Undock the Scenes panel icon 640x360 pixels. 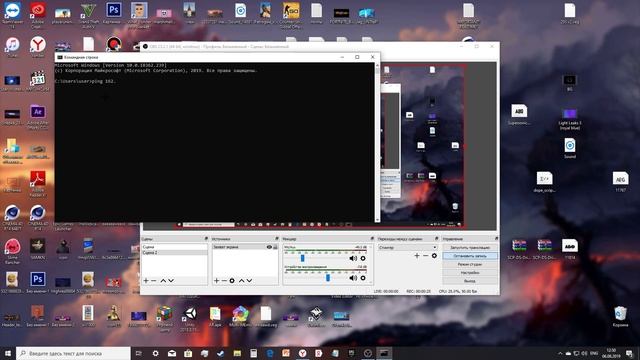[206, 239]
